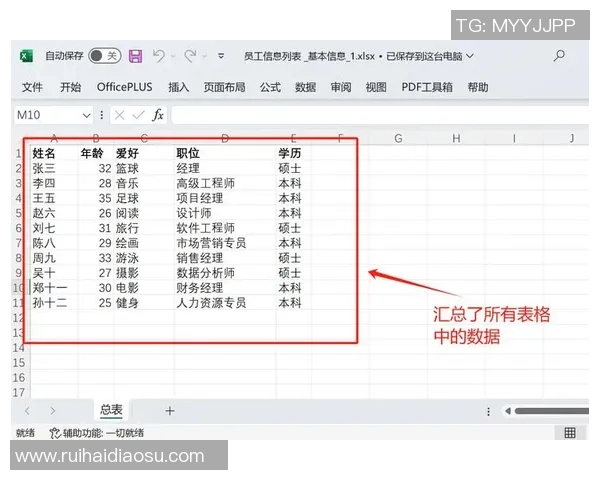Click the cell containing 李四
Screen dimensions: 600x480
pos(54,183)
